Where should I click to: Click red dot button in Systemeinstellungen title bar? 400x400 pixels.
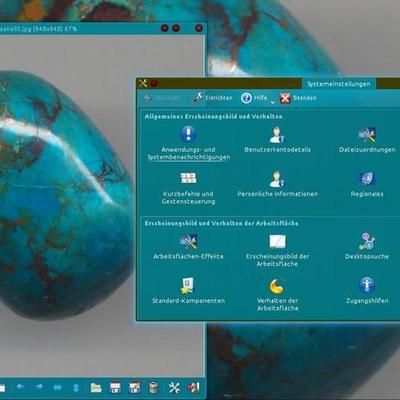[154, 83]
